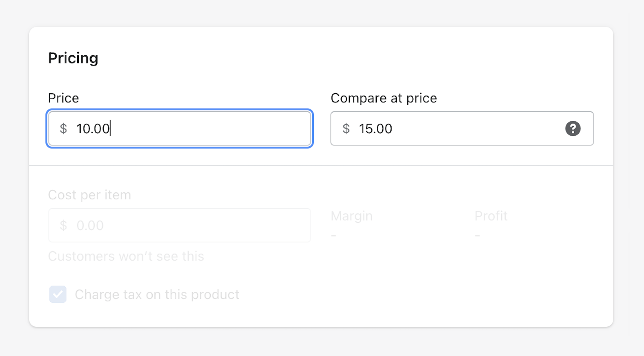
Task: Click the Charge tax on this product label
Action: click(157, 294)
